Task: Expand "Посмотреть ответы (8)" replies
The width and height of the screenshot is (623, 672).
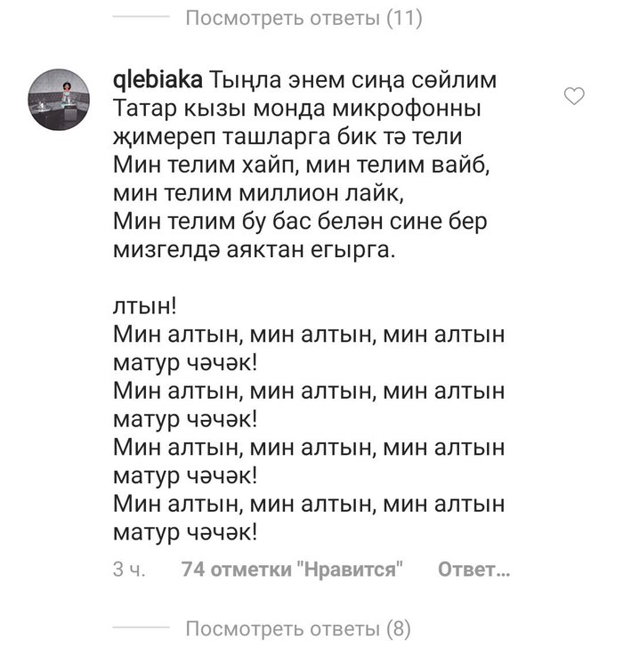Action: [298, 630]
